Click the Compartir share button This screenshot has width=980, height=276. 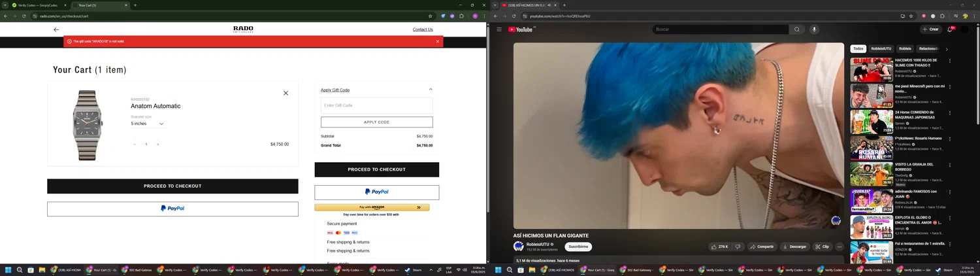click(762, 247)
